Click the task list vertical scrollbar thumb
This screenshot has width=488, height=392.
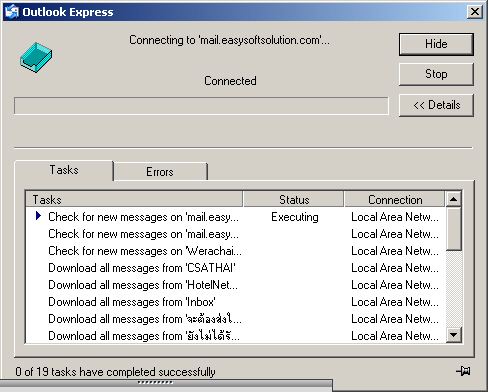[x=453, y=229]
